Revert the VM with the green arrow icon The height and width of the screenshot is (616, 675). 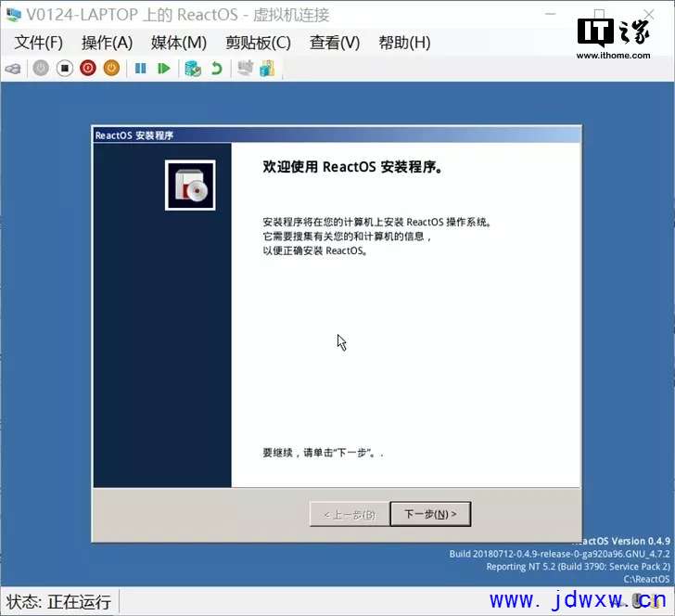point(217,69)
